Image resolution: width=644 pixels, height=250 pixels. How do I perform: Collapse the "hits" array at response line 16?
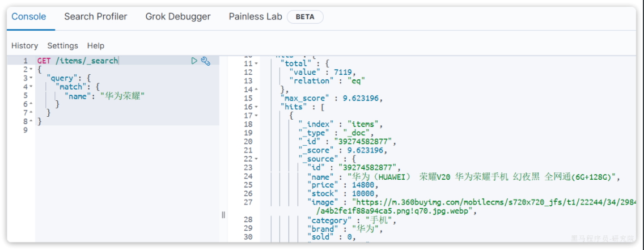point(256,107)
